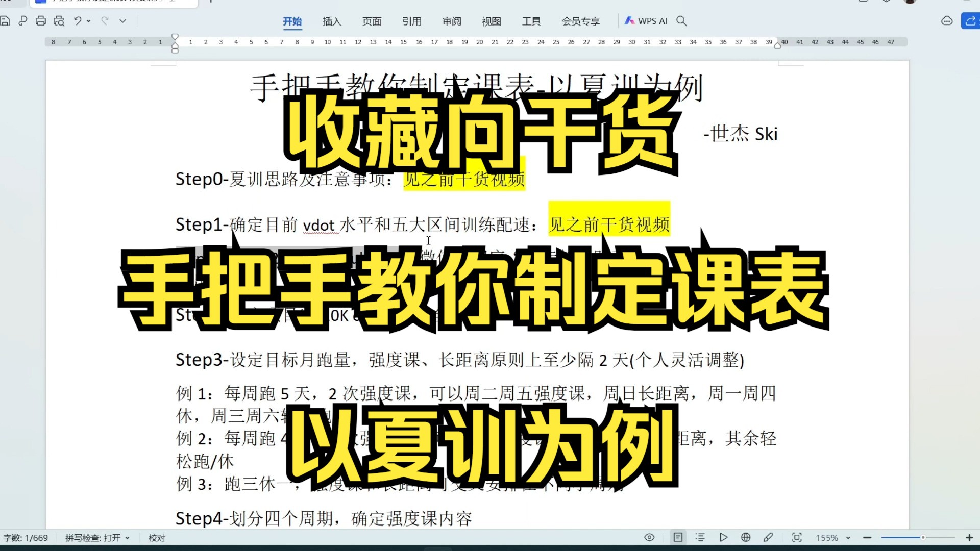This screenshot has width=980, height=551.
Task: Switch to the 审阅 ribbon tab
Action: 452,21
